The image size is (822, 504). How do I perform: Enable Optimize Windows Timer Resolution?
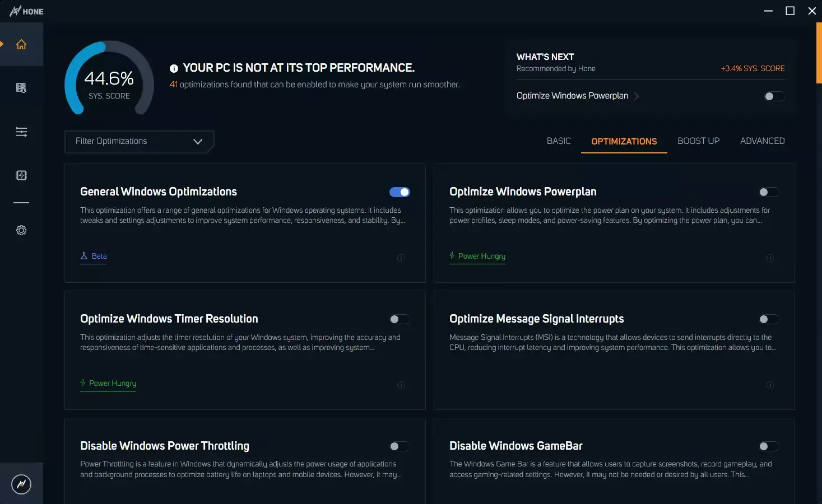coord(400,319)
